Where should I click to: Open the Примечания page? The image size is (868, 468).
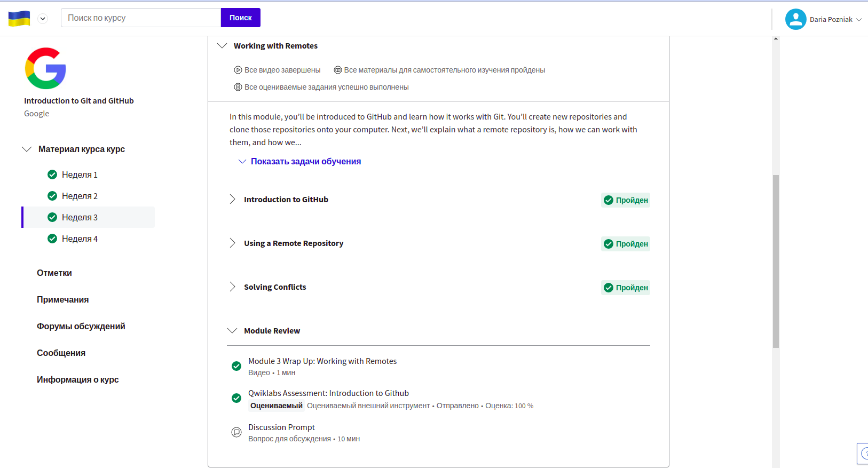[x=63, y=299]
